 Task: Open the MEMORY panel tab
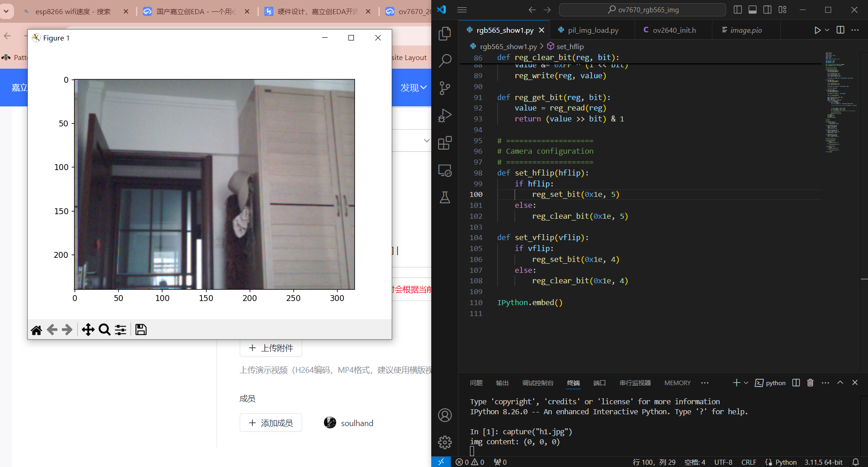677,383
